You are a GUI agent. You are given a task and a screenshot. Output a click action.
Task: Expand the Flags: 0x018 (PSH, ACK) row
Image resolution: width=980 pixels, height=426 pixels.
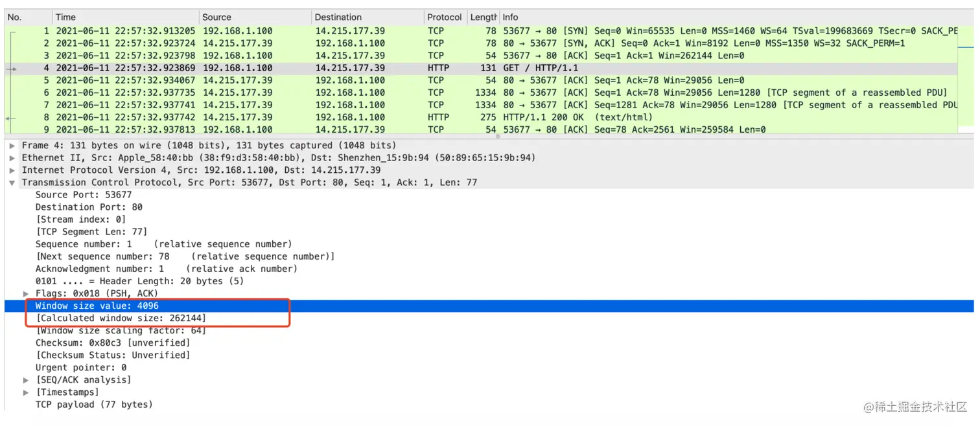click(x=26, y=294)
